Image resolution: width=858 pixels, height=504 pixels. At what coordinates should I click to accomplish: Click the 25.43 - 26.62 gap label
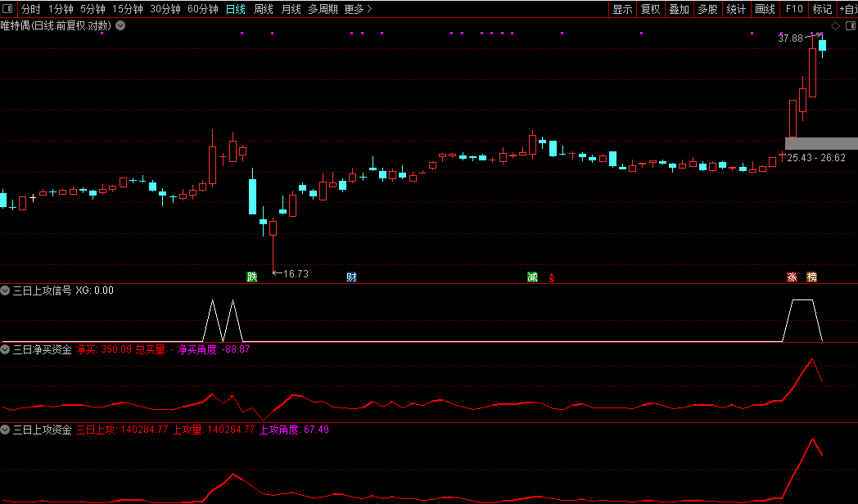point(816,157)
